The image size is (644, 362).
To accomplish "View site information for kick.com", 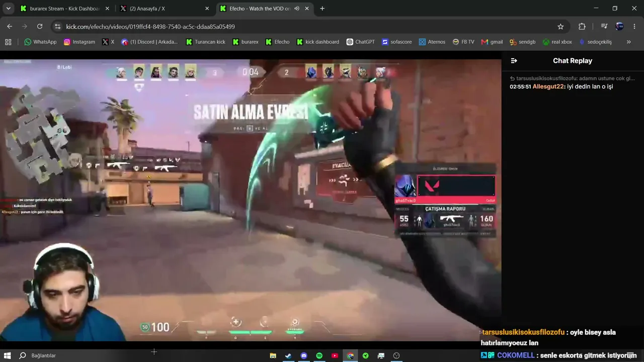I will 57,26.
